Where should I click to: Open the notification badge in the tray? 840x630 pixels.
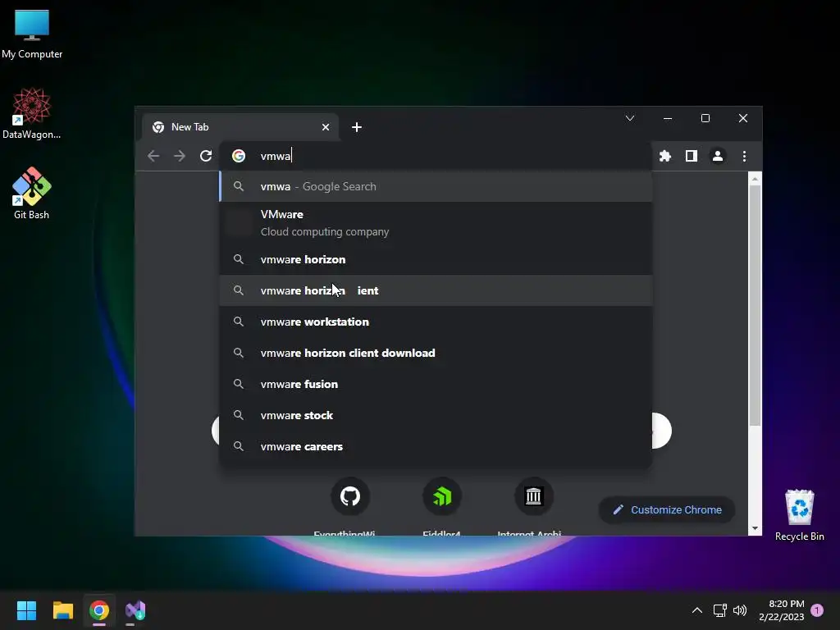tap(817, 610)
